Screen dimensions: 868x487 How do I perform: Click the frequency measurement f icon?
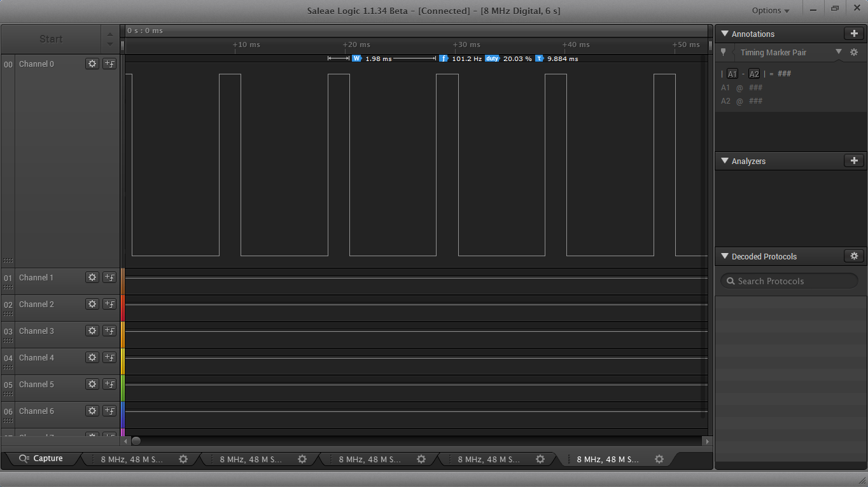coord(444,58)
